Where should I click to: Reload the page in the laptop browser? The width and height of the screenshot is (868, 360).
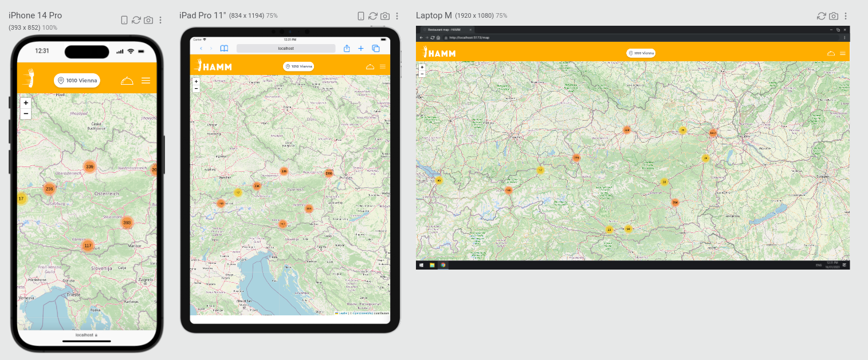coord(433,37)
